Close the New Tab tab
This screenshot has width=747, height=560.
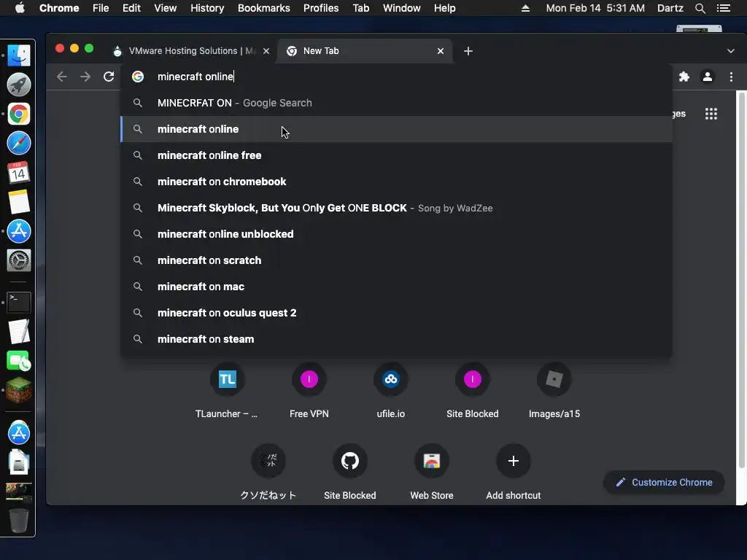click(x=441, y=51)
